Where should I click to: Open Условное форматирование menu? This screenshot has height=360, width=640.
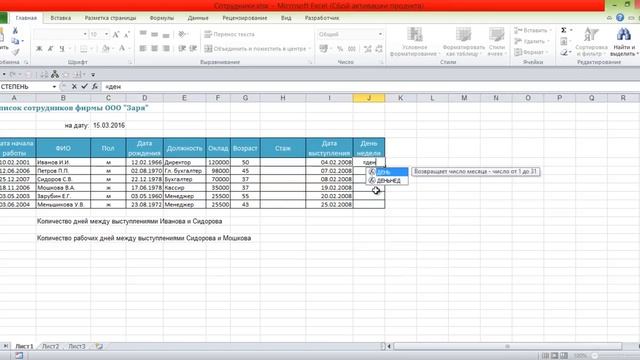pyautogui.click(x=414, y=42)
